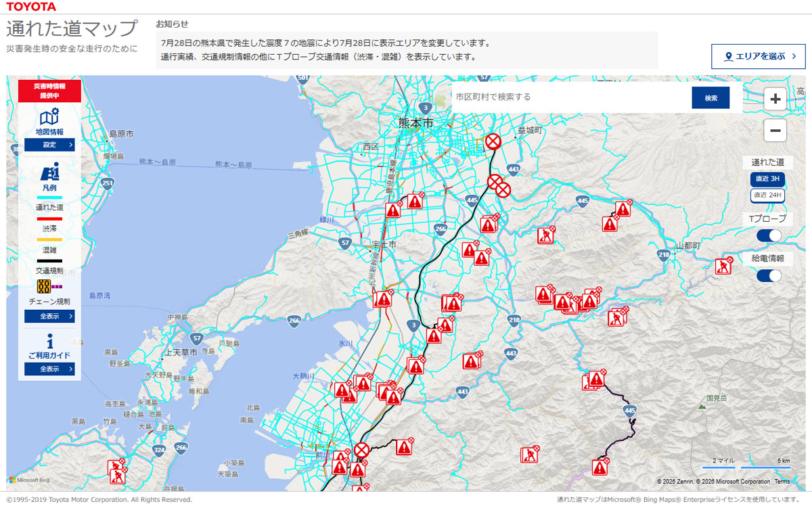
Task: Click the お知らせ notice message box
Action: point(407,50)
